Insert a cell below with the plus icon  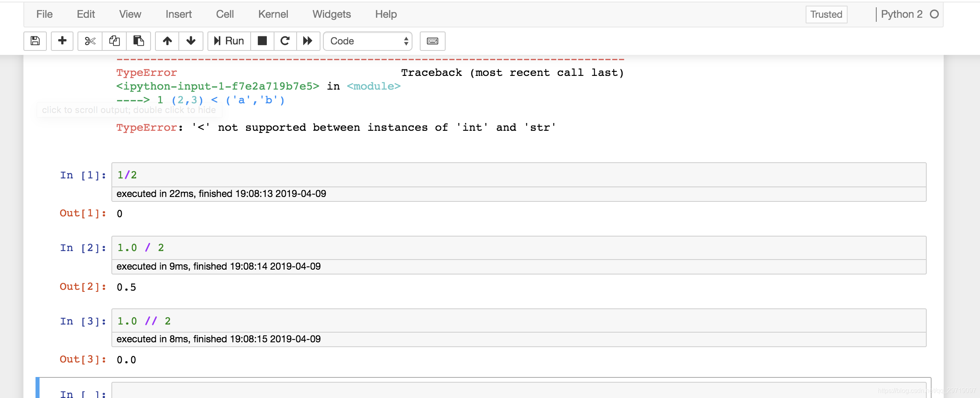(62, 41)
